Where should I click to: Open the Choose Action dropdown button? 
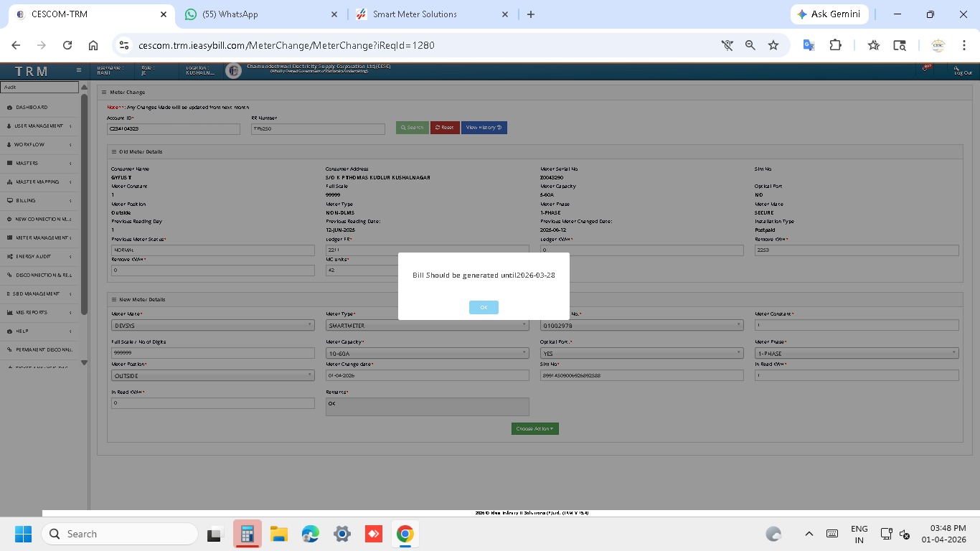click(x=534, y=429)
